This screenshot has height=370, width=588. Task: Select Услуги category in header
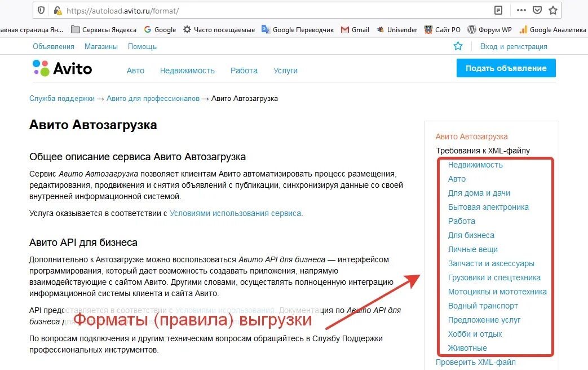[x=285, y=71]
